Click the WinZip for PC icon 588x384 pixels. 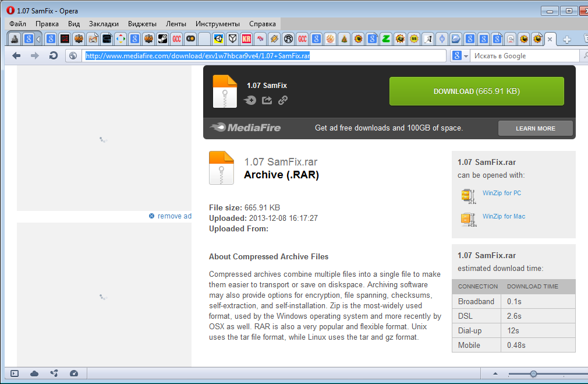point(469,196)
